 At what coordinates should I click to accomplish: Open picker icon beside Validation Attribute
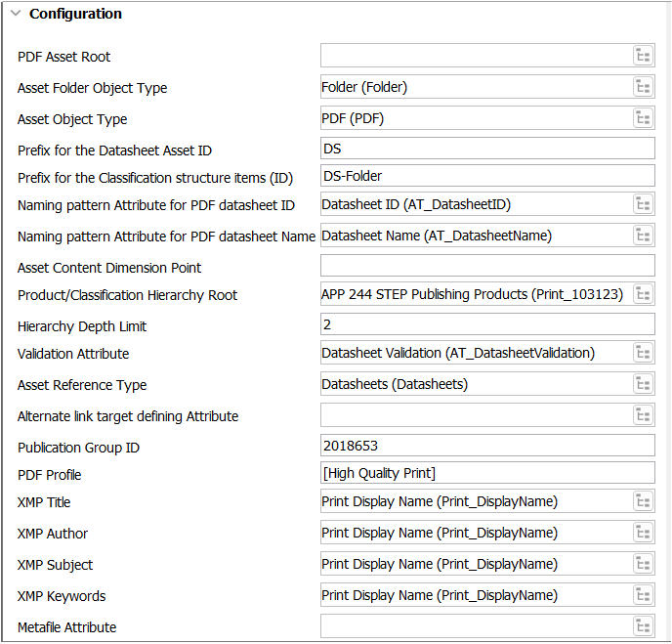[643, 353]
